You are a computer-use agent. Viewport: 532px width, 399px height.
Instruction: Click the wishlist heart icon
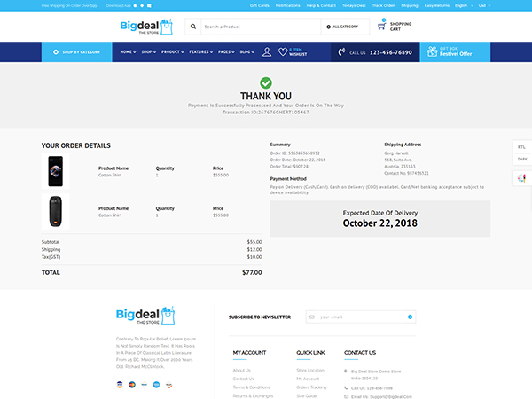[x=283, y=52]
